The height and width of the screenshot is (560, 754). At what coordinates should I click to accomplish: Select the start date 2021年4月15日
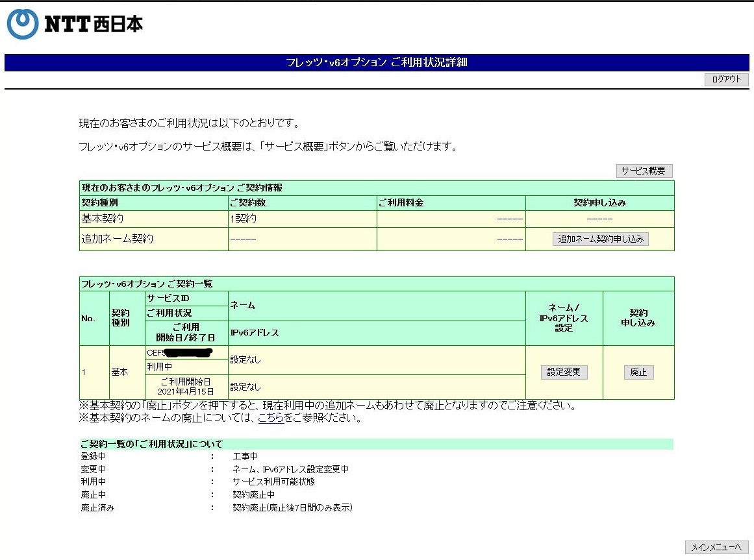[186, 392]
